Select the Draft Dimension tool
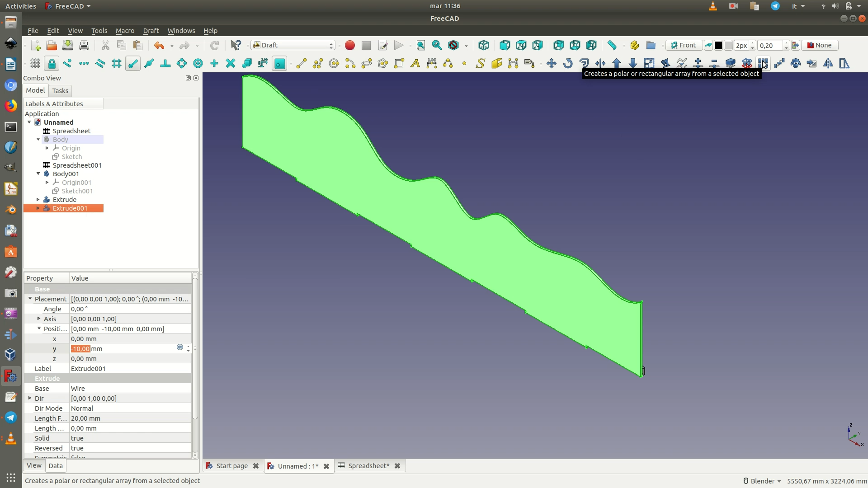 pos(432,63)
